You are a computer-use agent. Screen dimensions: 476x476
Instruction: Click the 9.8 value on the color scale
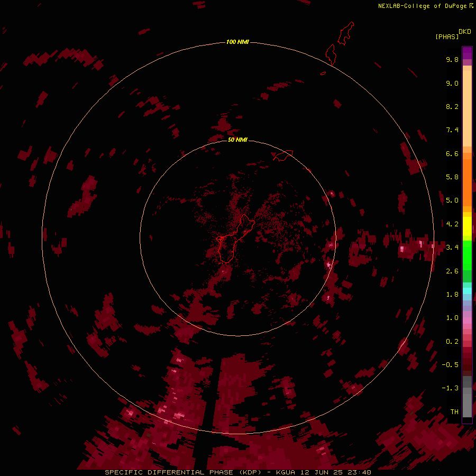coord(452,59)
